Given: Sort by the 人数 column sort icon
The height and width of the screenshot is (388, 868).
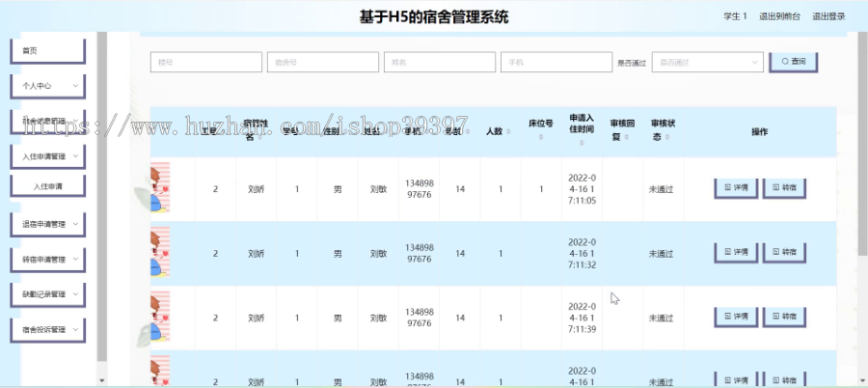Looking at the screenshot, I should (508, 132).
